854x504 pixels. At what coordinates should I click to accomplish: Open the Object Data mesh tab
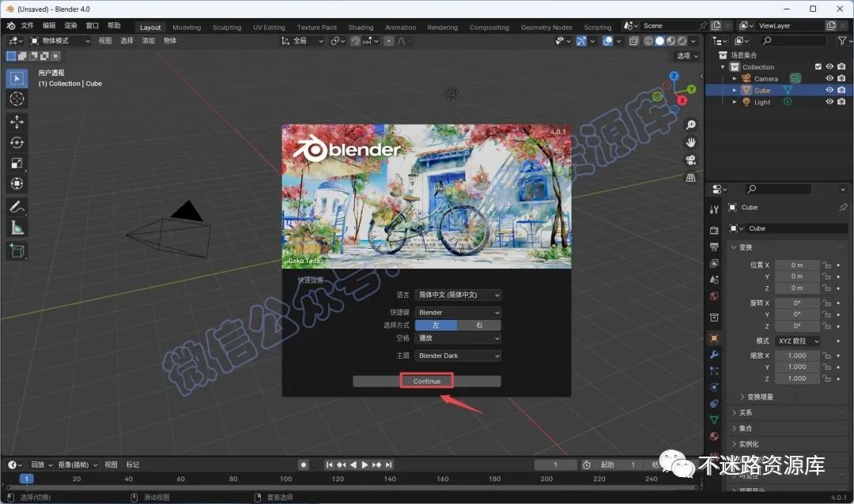pyautogui.click(x=714, y=420)
